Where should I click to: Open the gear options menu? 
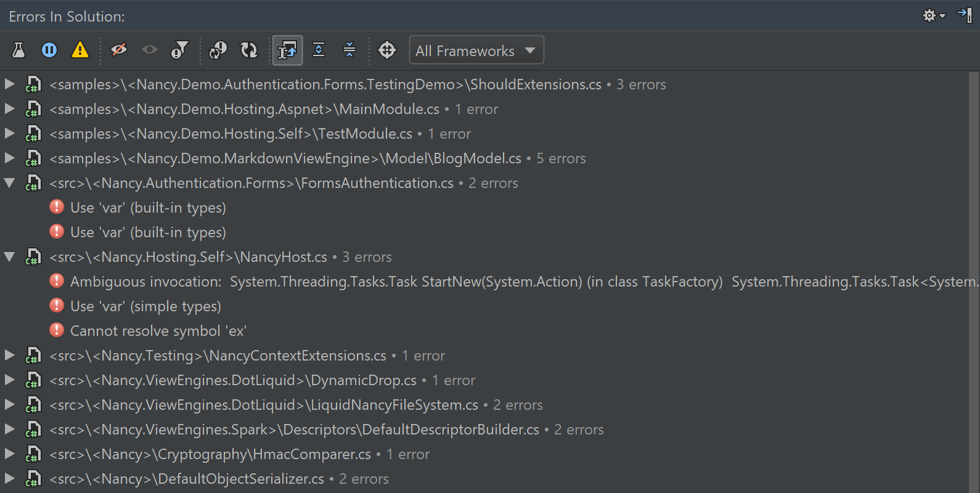click(x=934, y=15)
